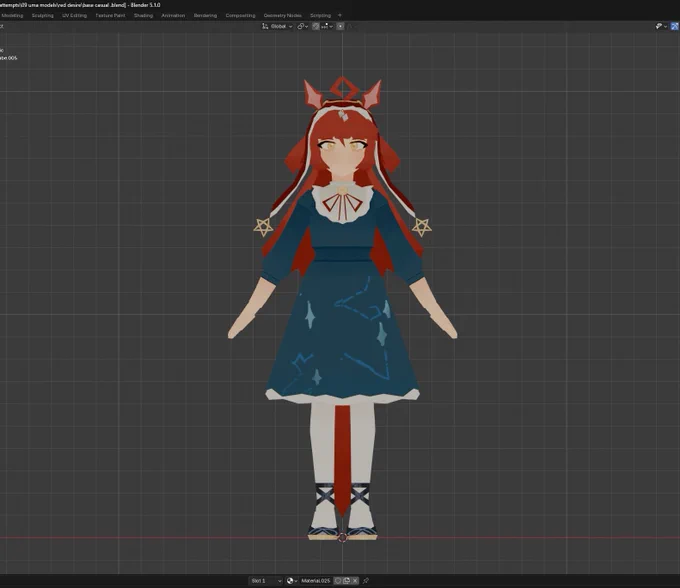Open the transform pivot point dropdown
Screen dimensions: 680x588
click(x=303, y=26)
